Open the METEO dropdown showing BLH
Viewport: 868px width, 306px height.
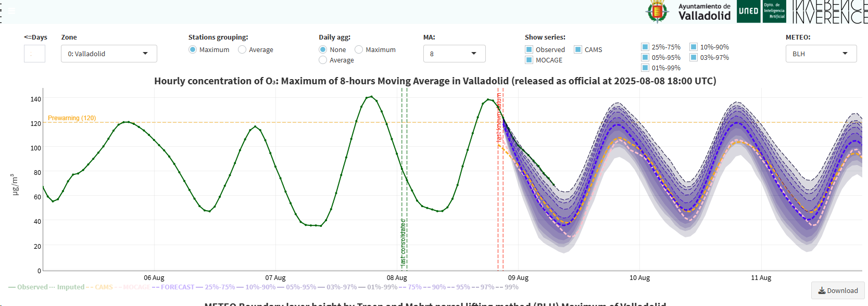point(821,54)
